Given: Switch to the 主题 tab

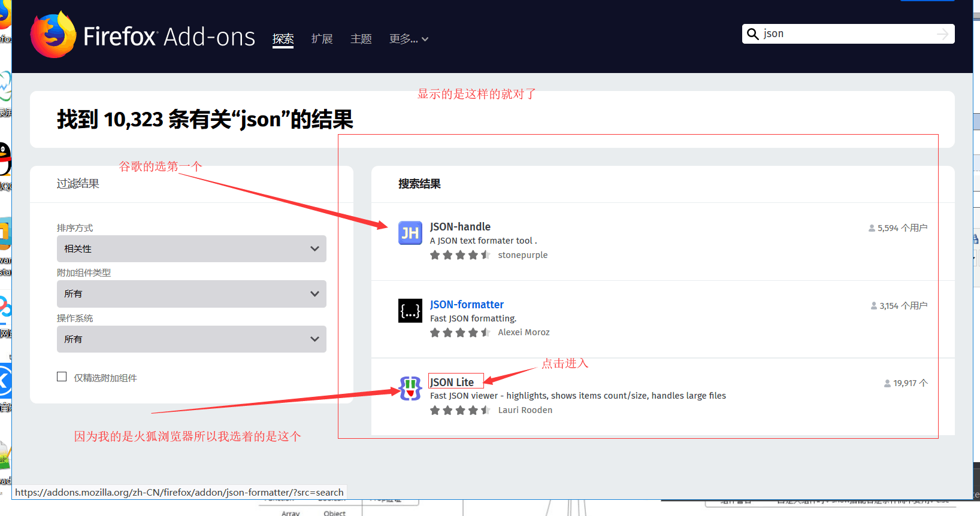Looking at the screenshot, I should coord(361,39).
